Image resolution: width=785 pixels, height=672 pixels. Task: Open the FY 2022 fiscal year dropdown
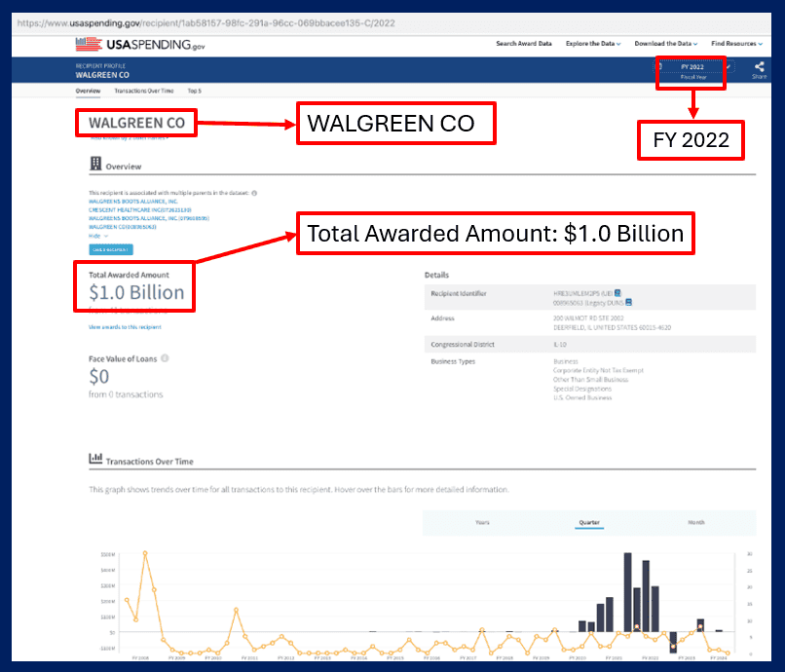point(695,66)
